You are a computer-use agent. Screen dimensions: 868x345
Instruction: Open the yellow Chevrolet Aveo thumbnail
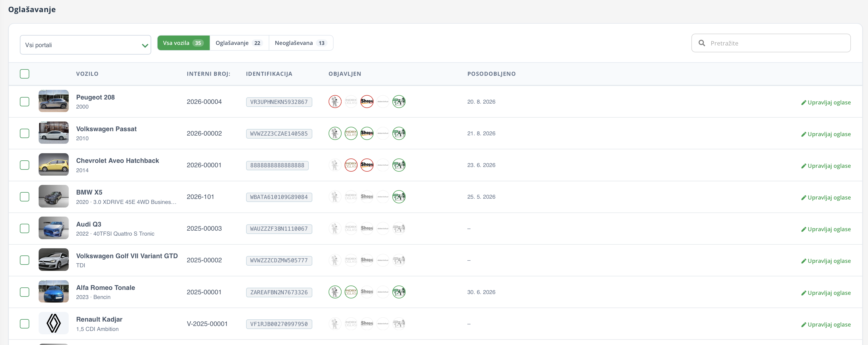click(x=54, y=165)
